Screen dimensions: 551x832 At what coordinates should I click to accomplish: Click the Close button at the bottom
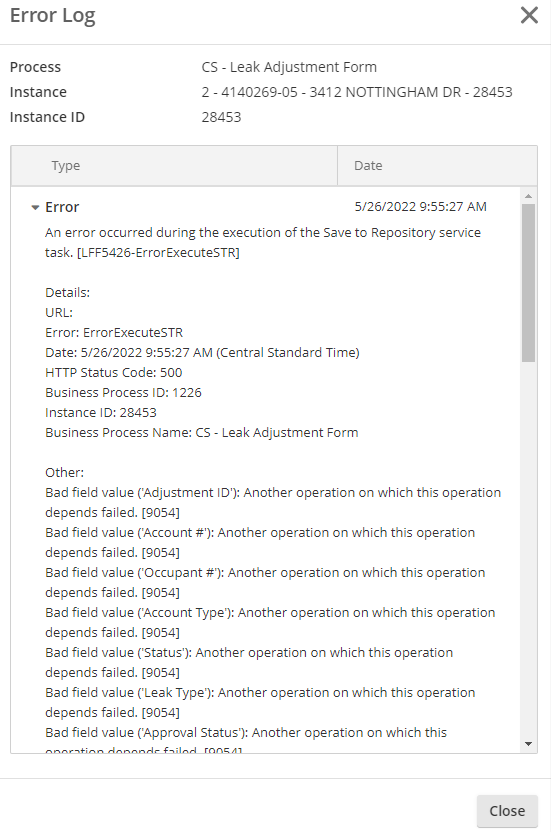[x=507, y=811]
